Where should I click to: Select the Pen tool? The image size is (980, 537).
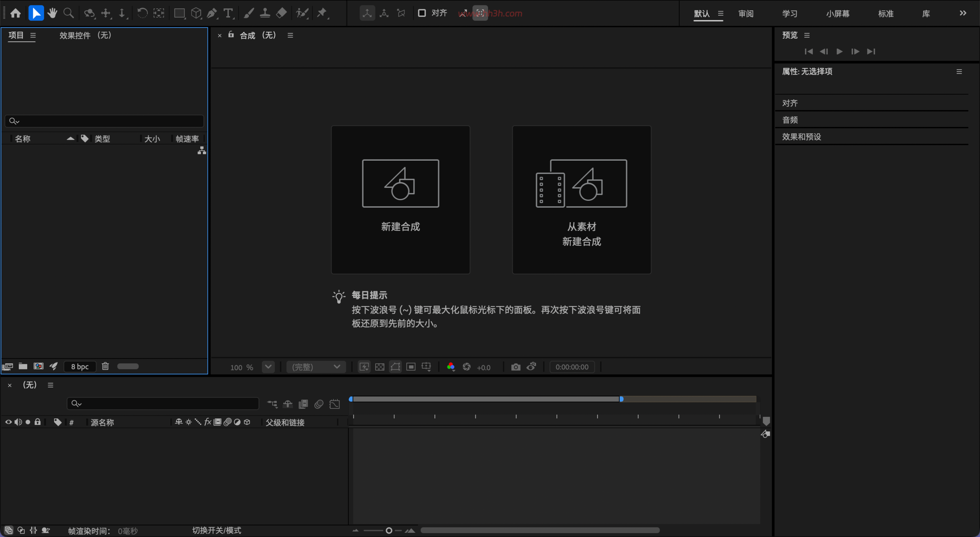click(x=212, y=13)
